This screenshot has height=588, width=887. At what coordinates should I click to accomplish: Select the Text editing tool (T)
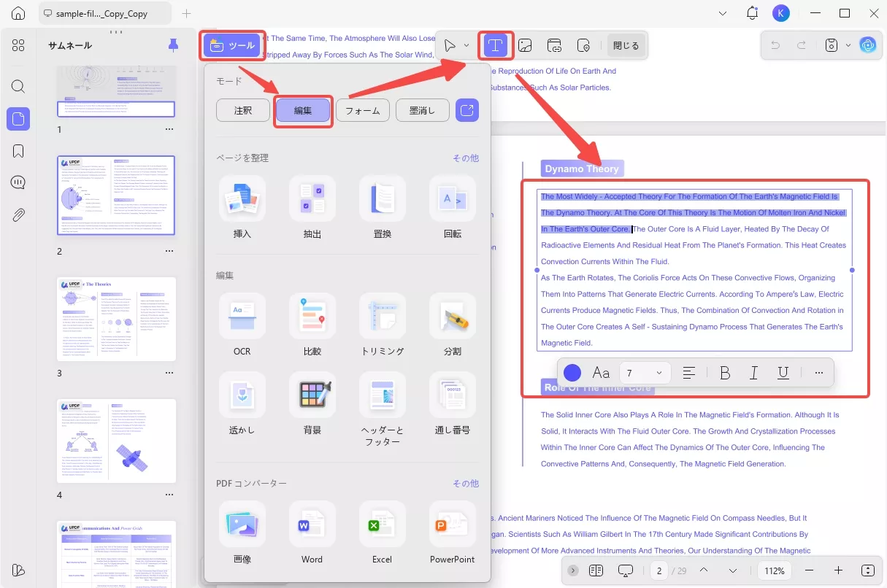click(x=496, y=45)
